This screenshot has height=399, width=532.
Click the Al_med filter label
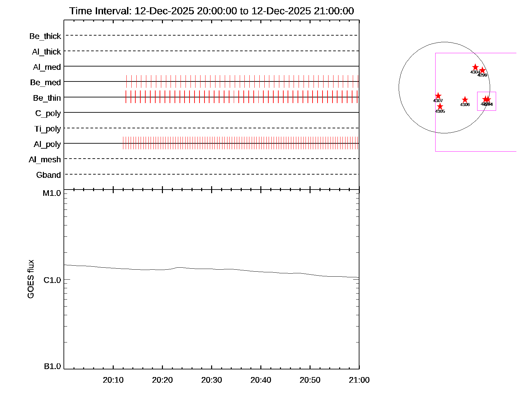coord(47,67)
